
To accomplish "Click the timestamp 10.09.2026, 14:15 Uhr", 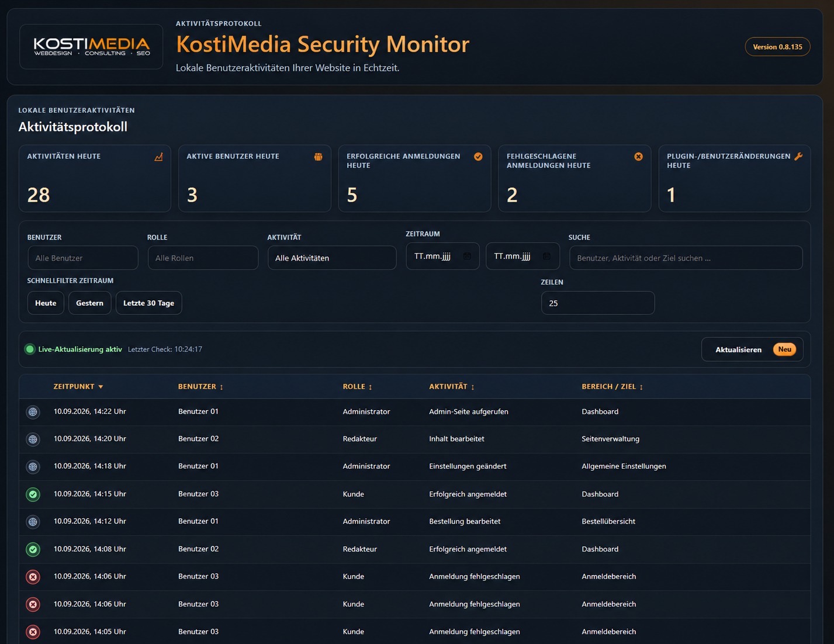I will click(x=90, y=494).
